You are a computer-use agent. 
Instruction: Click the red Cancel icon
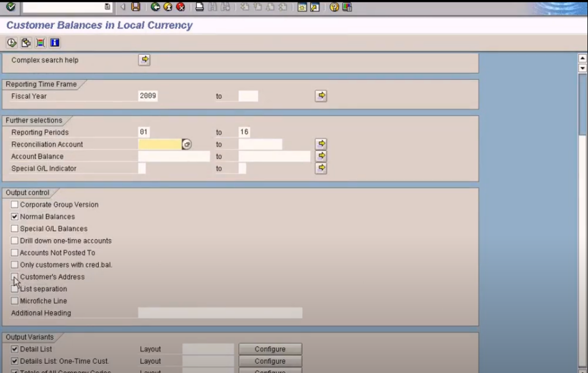(x=180, y=7)
